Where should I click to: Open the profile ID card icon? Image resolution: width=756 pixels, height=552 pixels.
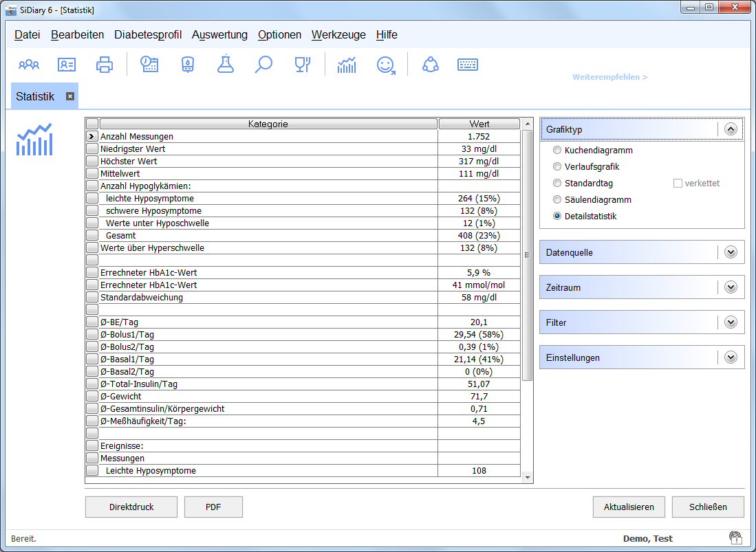click(67, 65)
